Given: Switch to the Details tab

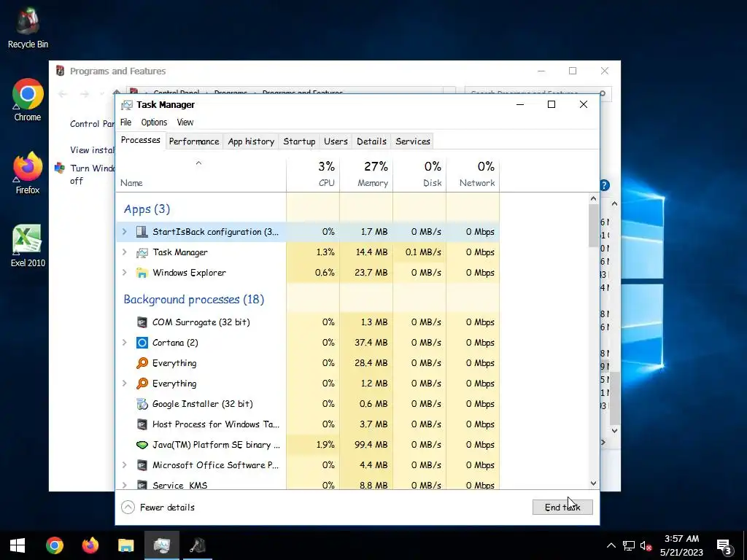Looking at the screenshot, I should point(371,141).
